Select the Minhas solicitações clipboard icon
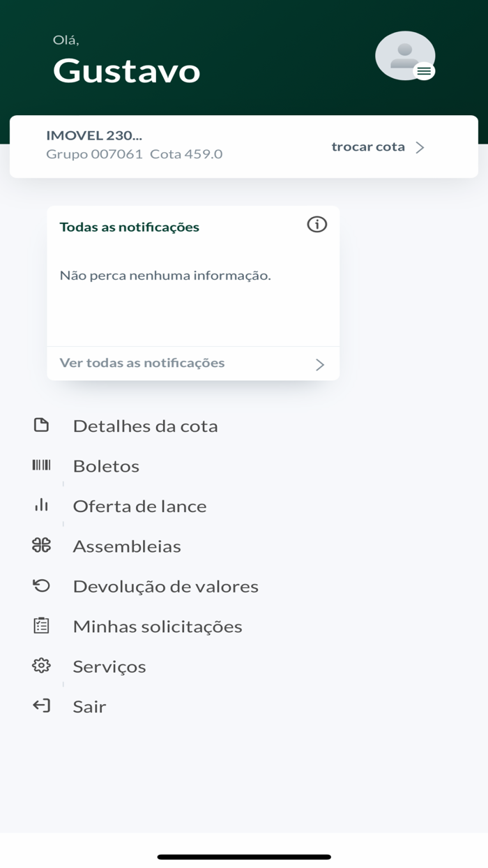Screen dimensions: 488x868 (42, 626)
